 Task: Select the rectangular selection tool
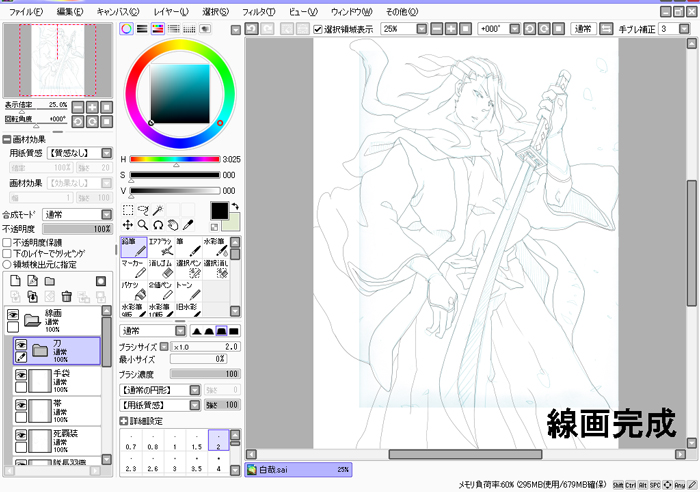128,211
